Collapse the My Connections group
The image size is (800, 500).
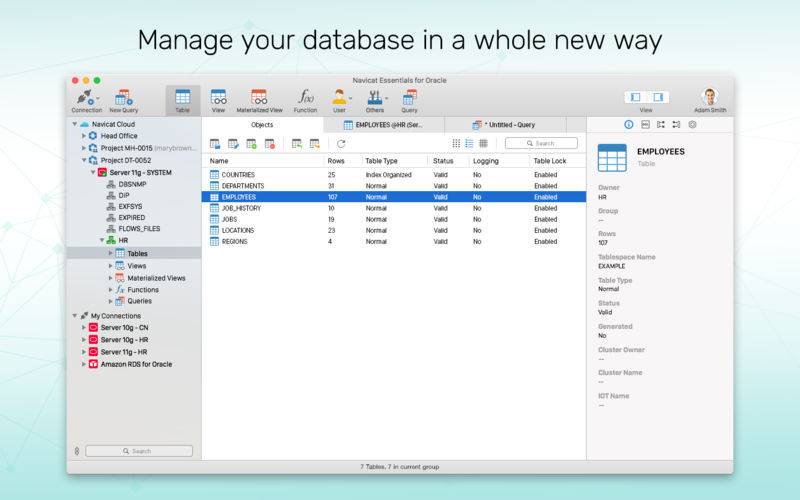pos(75,316)
